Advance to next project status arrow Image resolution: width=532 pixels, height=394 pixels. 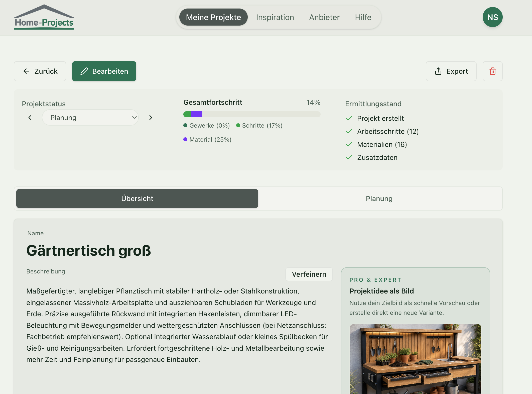pyautogui.click(x=151, y=118)
